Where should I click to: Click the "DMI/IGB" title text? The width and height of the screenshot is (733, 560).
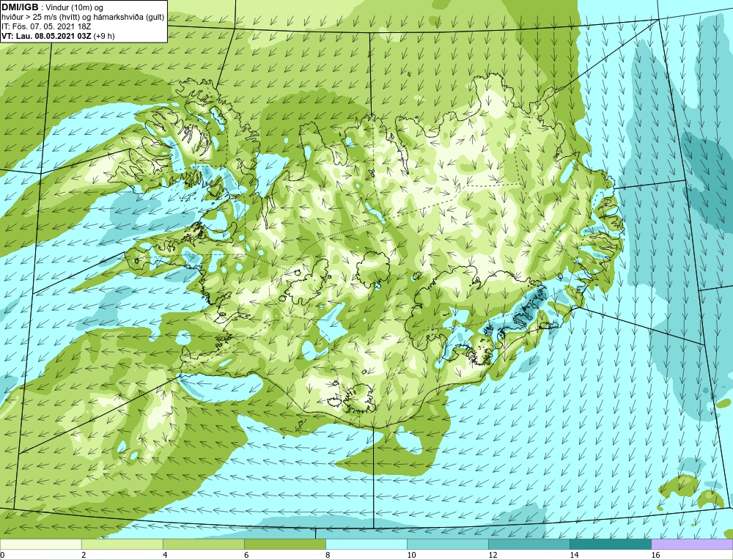tap(20, 7)
